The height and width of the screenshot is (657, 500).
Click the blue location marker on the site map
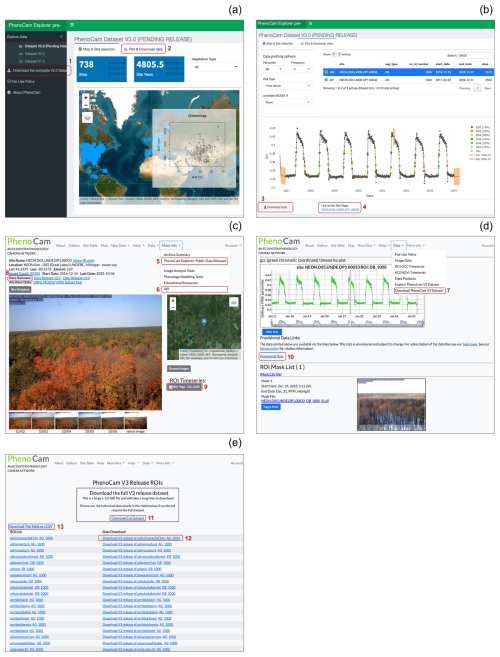[x=204, y=322]
